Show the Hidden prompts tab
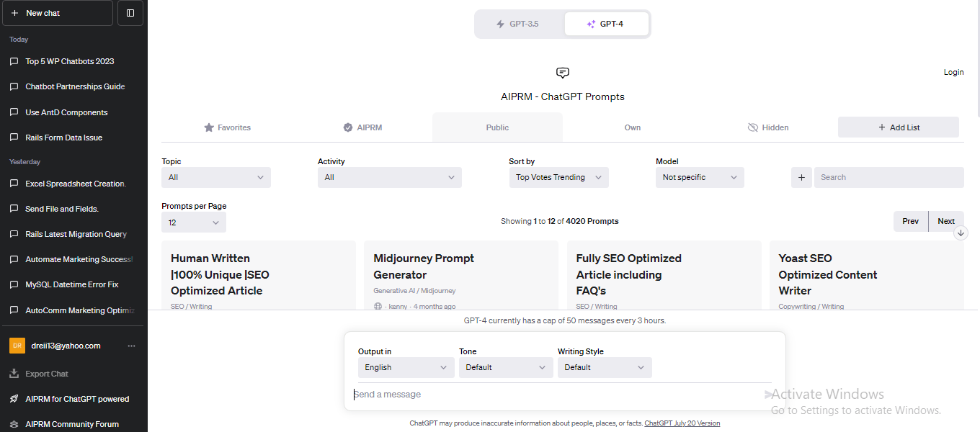Viewport: 980px width, 432px height. pos(768,127)
